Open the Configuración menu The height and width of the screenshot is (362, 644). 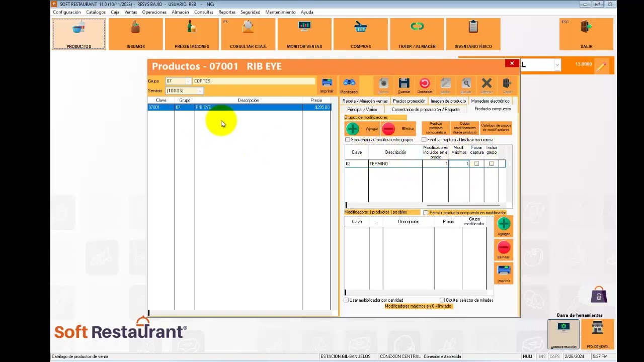coord(67,12)
